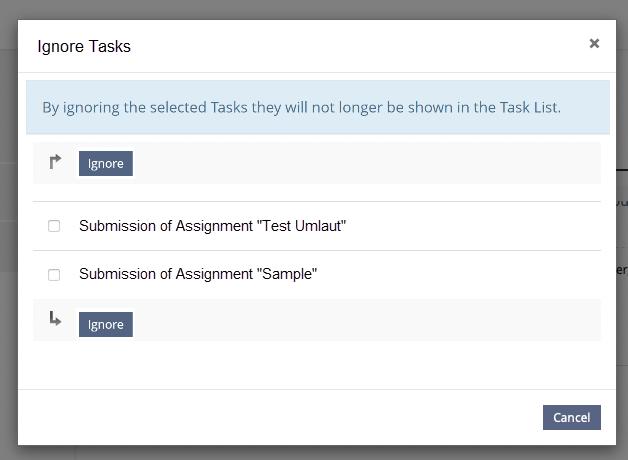Click the upper arrow icon beside Ignore

click(x=55, y=160)
